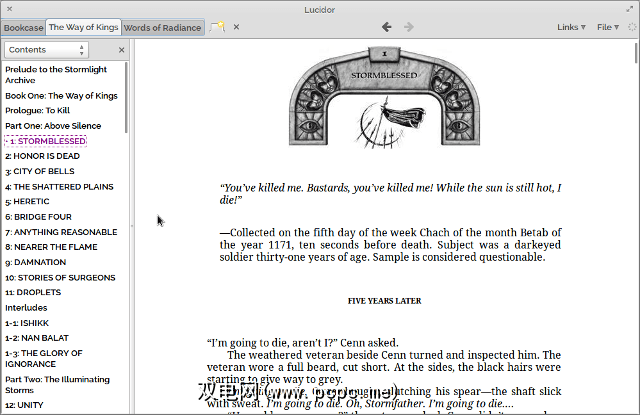Jump to chapter 2: HONOR IS DEAD
This screenshot has width=640, height=415.
tap(42, 156)
